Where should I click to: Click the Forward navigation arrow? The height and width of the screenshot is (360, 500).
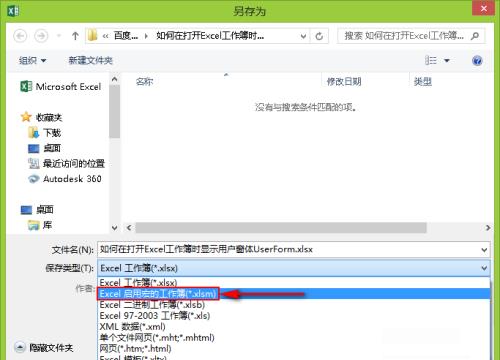pyautogui.click(x=41, y=36)
